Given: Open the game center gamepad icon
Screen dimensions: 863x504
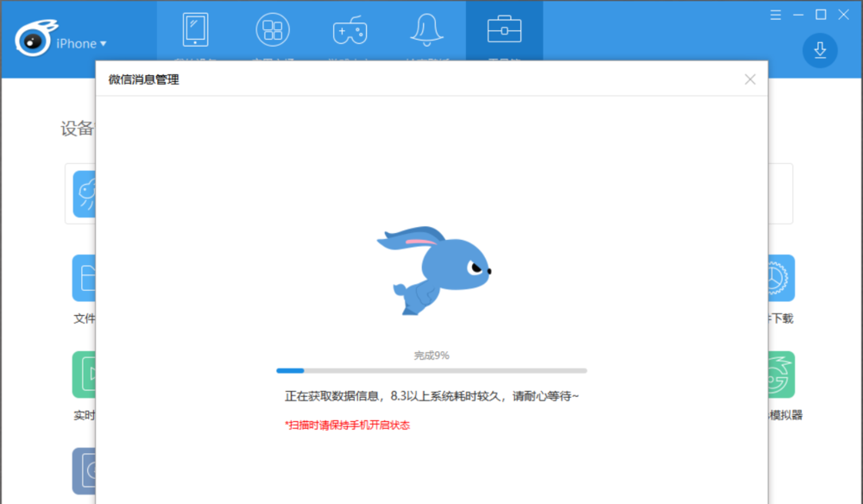Looking at the screenshot, I should coord(350,28).
